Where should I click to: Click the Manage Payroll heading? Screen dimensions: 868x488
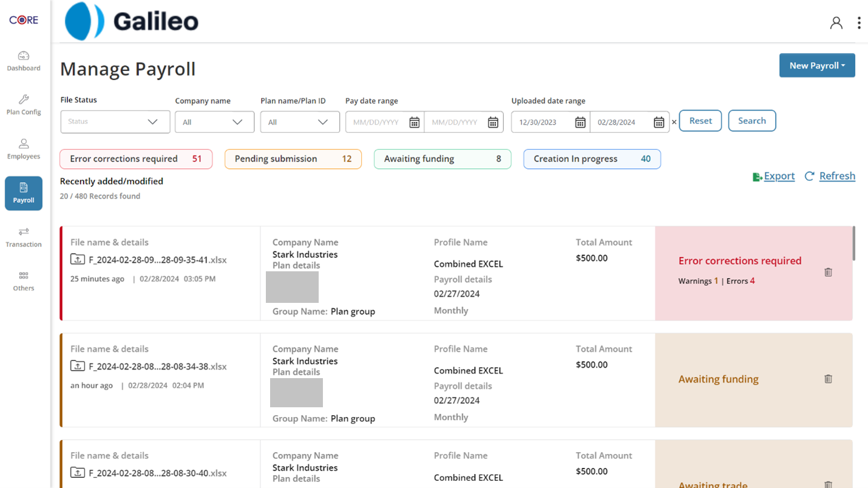(128, 69)
